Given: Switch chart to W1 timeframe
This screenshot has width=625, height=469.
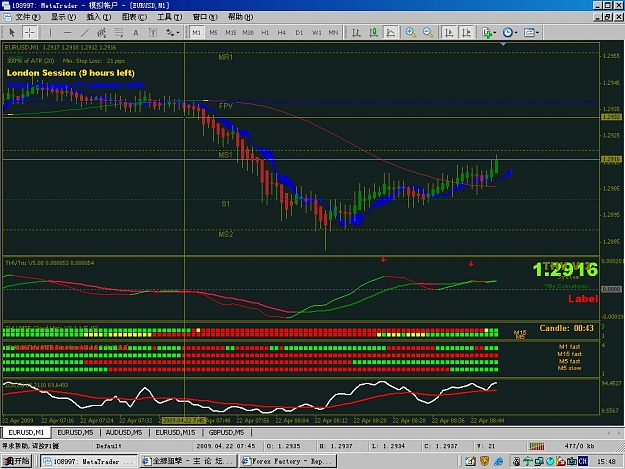Looking at the screenshot, I should [316, 33].
